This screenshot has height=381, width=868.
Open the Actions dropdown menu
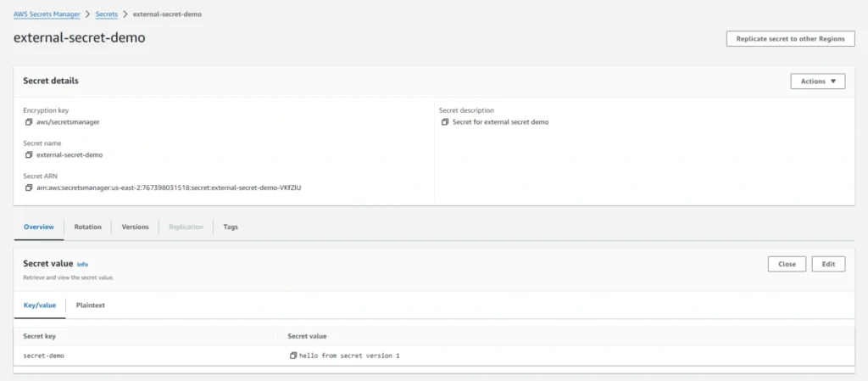click(817, 81)
